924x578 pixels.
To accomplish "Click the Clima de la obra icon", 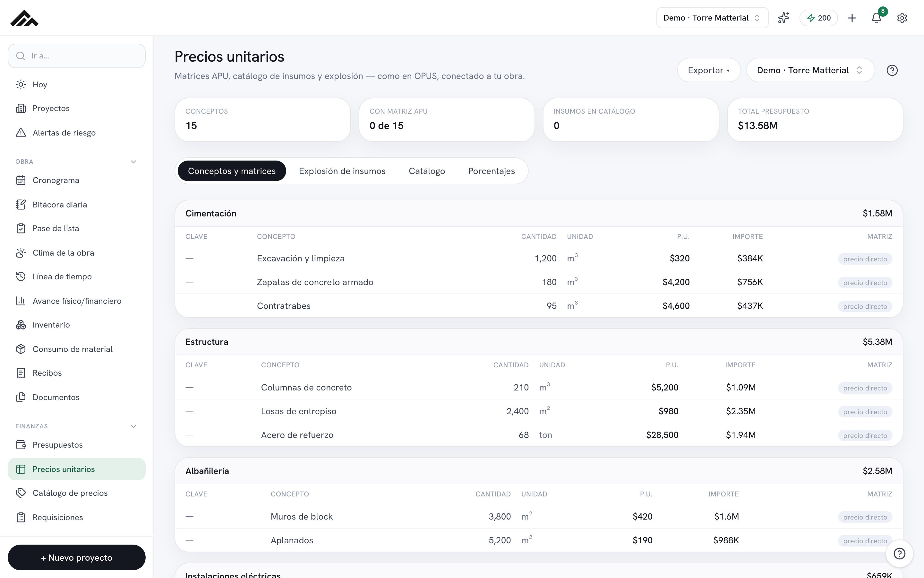I will coord(21,253).
